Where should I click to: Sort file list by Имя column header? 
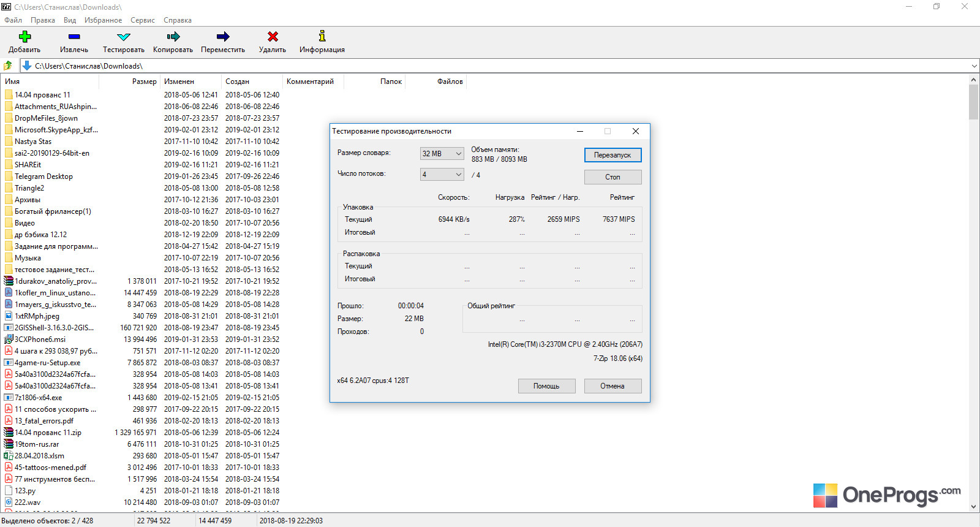(50, 82)
